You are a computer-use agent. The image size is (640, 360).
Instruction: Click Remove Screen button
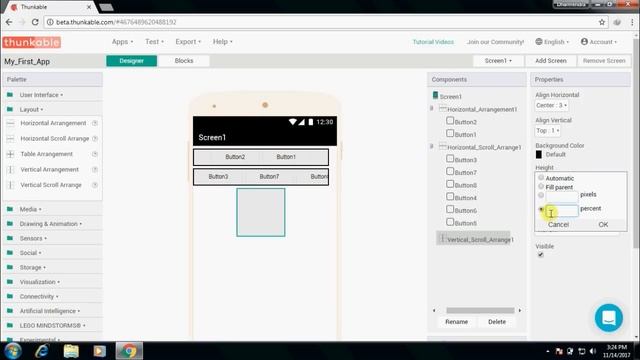tap(604, 61)
